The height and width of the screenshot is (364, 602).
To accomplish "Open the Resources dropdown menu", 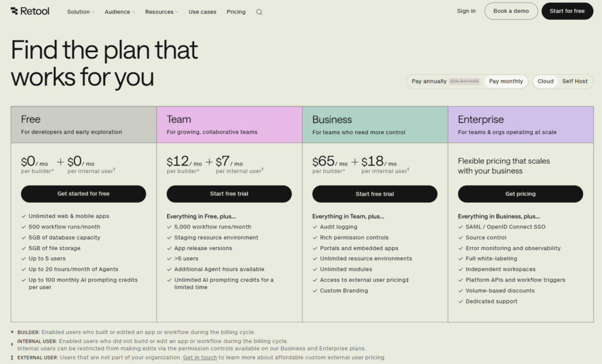I will click(x=161, y=12).
